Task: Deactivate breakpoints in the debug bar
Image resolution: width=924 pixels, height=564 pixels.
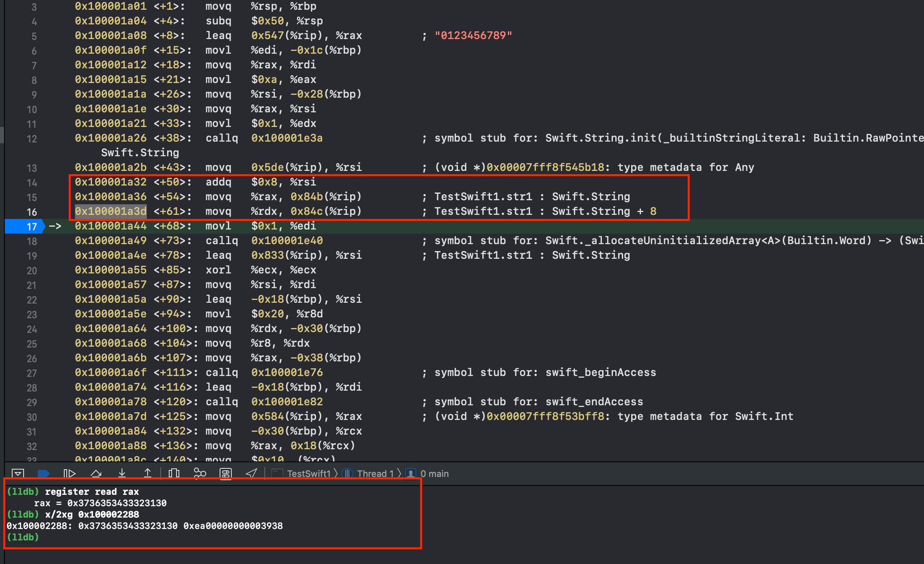Action: pos(44,473)
